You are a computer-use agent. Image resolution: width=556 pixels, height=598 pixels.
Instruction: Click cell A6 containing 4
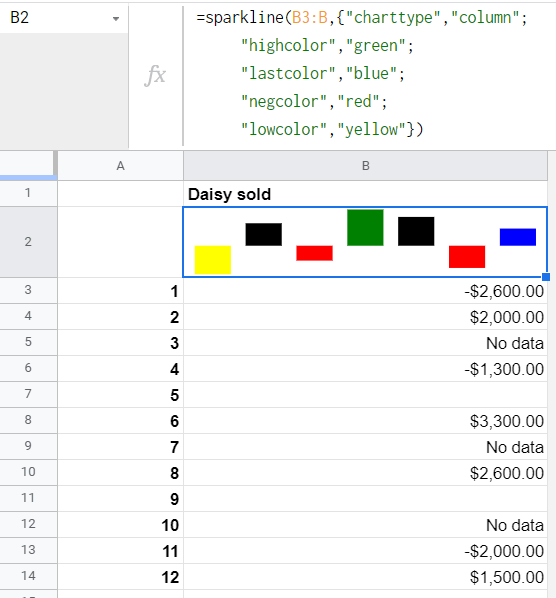(121, 369)
